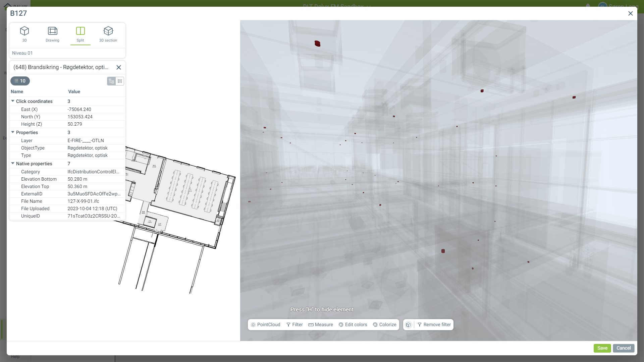
Task: Open the PointCloud tool
Action: click(x=265, y=324)
